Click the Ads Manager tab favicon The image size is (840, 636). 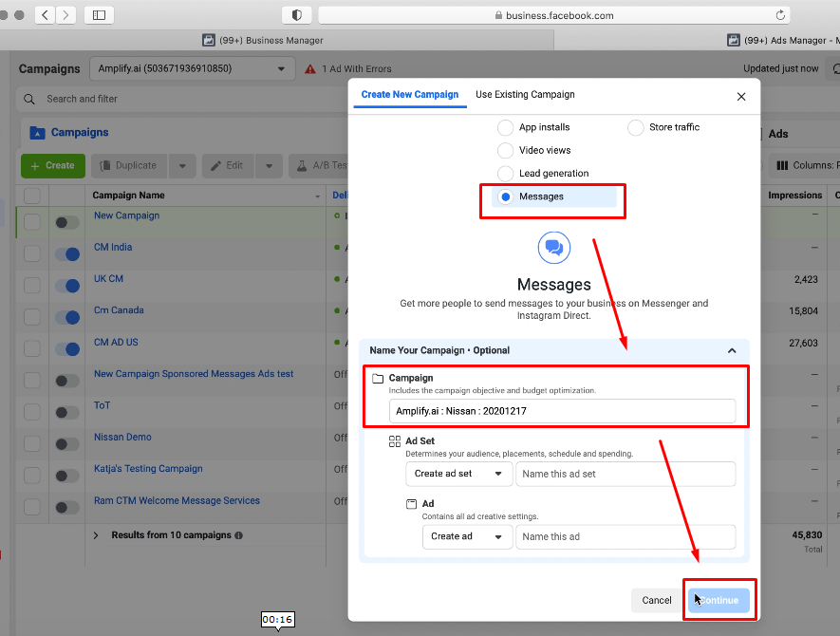pyautogui.click(x=734, y=40)
